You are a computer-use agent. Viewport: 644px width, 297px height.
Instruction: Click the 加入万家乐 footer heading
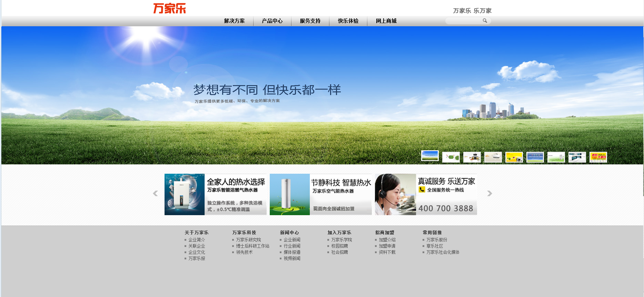point(339,232)
